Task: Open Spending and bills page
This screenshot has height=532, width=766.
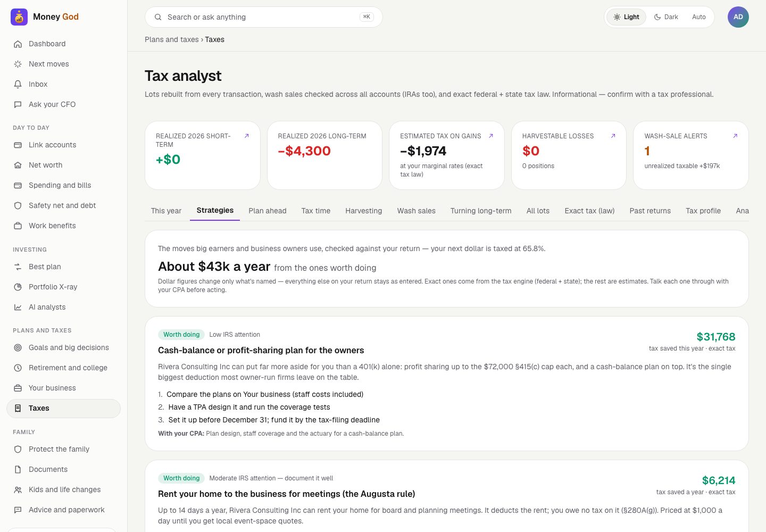Action: [63, 185]
